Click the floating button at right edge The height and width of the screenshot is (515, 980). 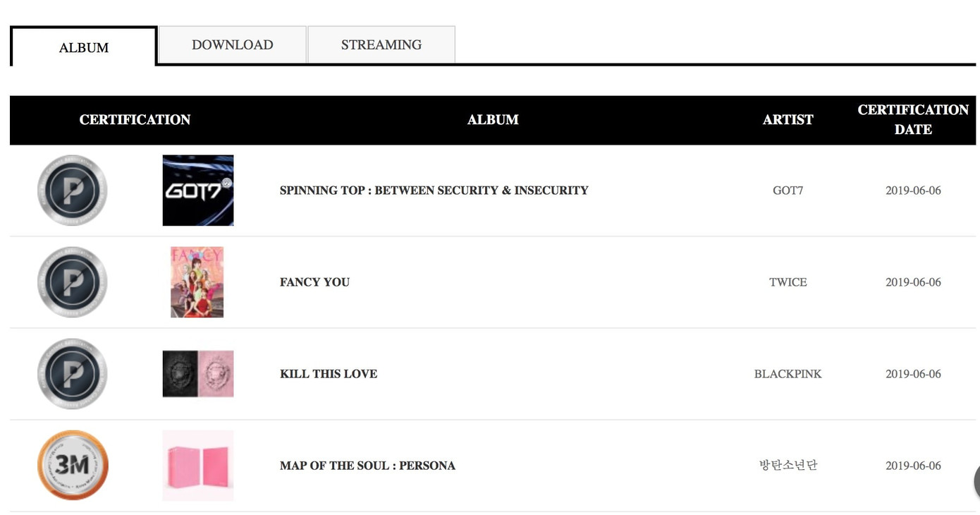pyautogui.click(x=976, y=481)
